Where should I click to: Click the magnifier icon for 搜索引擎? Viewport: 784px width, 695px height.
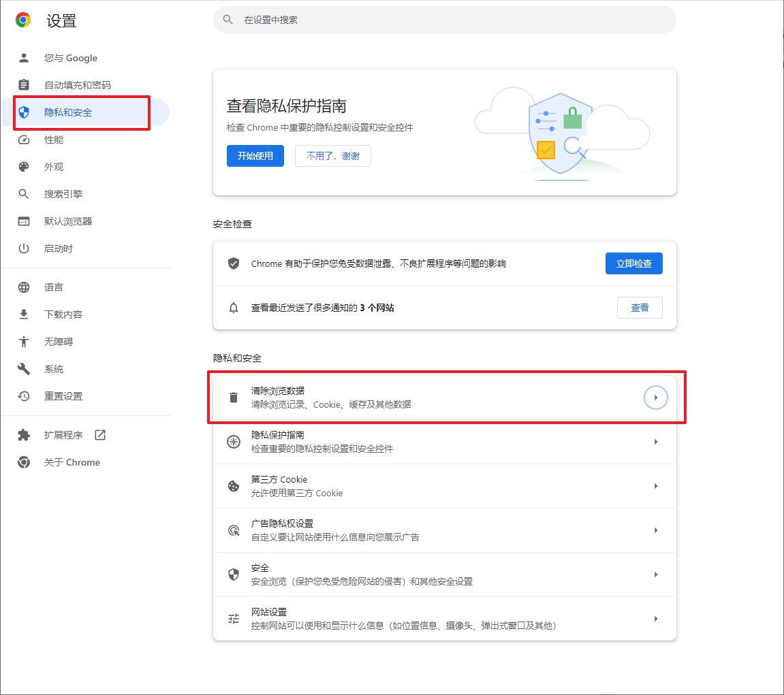pos(24,194)
